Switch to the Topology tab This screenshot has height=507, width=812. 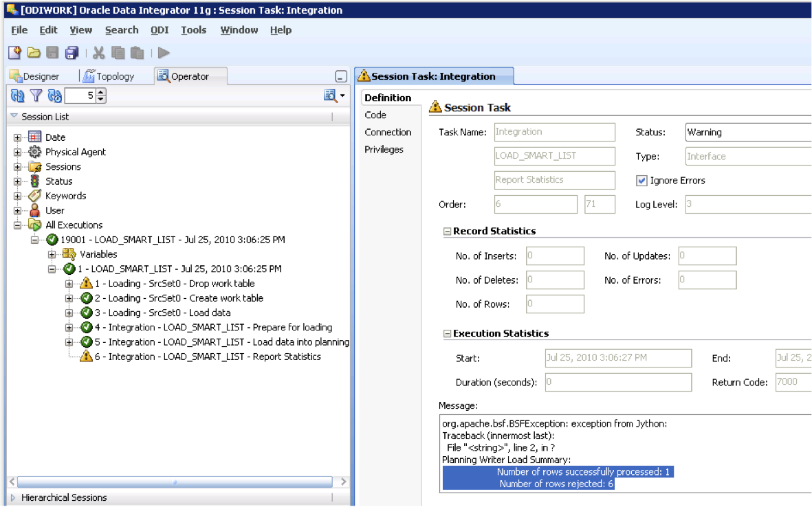tap(109, 76)
